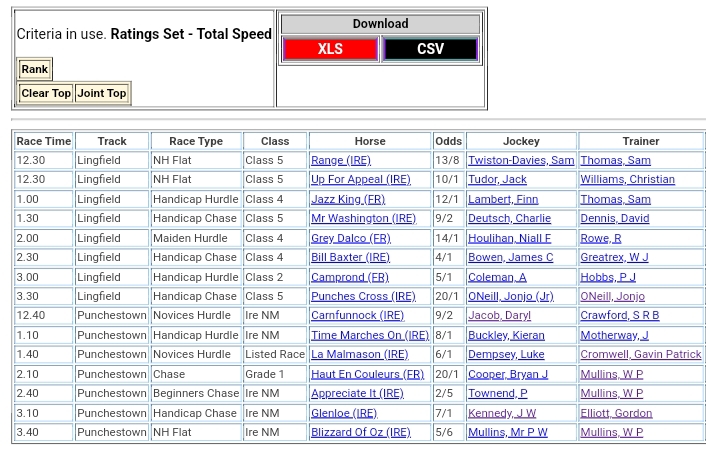Download ratings as CSV file
This screenshot has height=456, width=706.
430,49
